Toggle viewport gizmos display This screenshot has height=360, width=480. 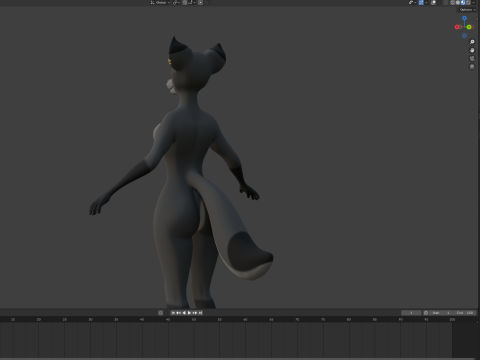(x=421, y=2)
